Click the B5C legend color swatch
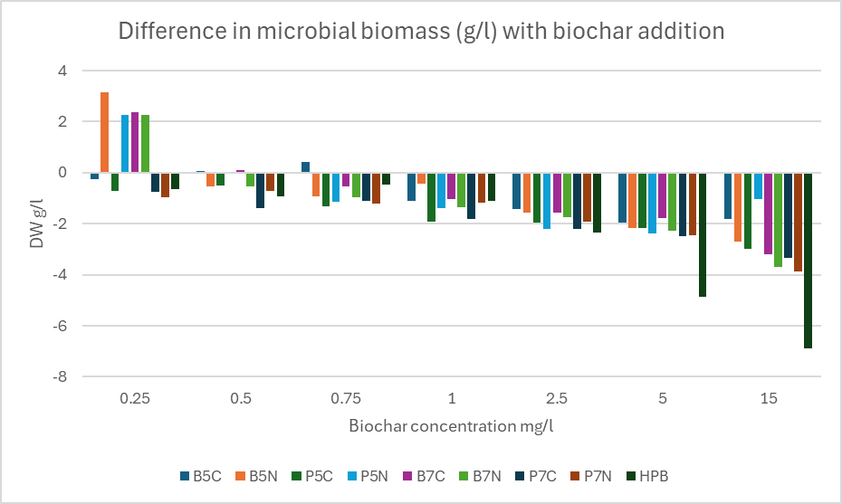This screenshot has width=842, height=504. pos(184,476)
